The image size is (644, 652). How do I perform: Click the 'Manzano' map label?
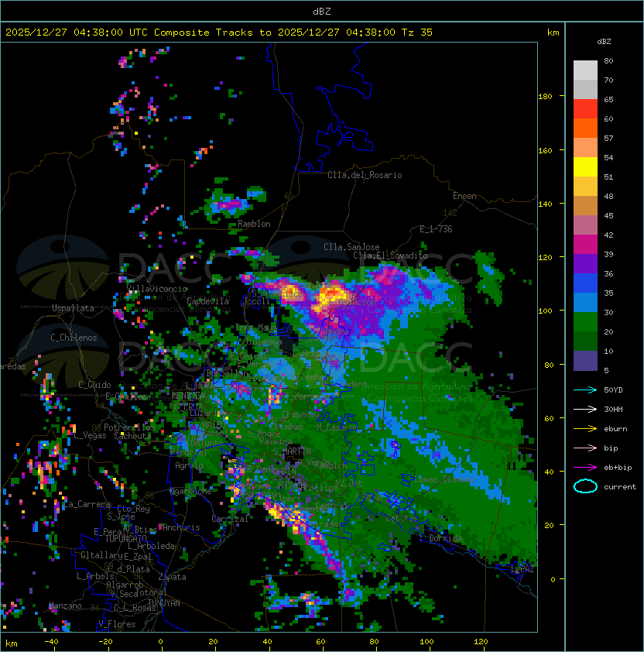[x=65, y=606]
